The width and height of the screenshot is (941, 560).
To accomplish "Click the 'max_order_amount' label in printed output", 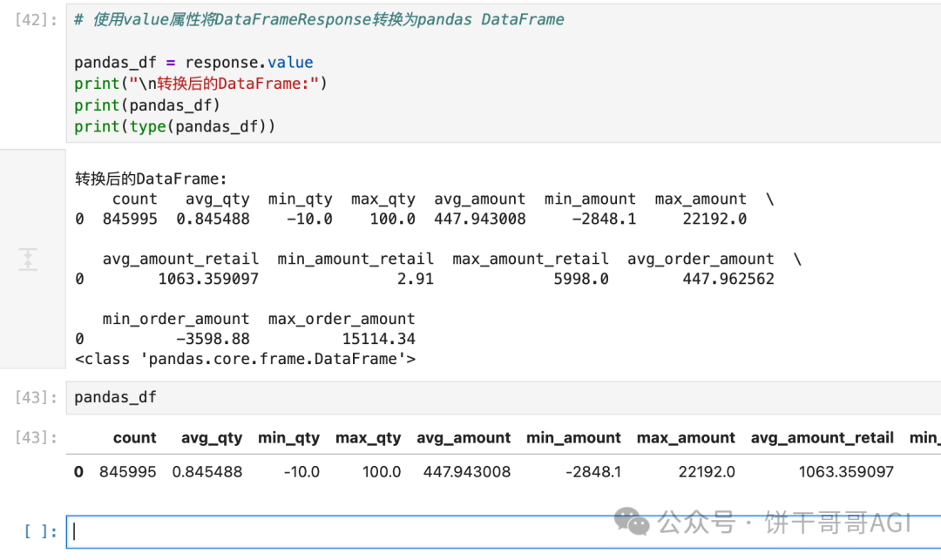I will 342,319.
